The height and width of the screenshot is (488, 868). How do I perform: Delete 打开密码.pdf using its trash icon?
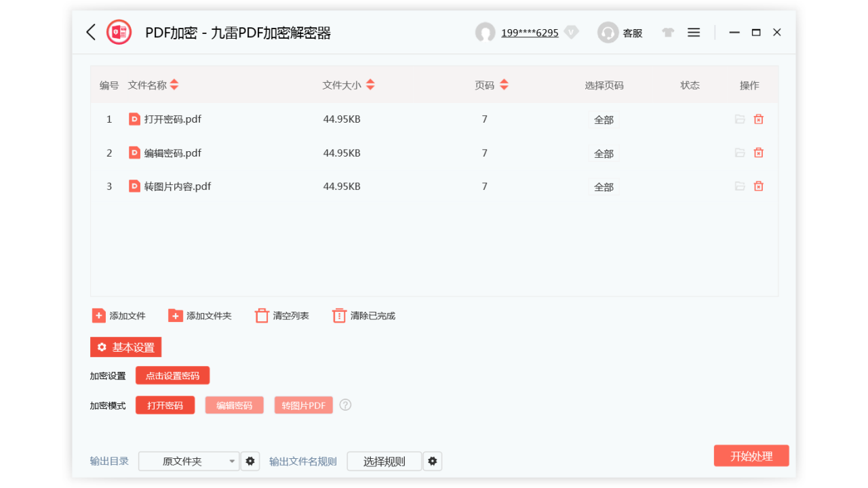[x=758, y=119]
